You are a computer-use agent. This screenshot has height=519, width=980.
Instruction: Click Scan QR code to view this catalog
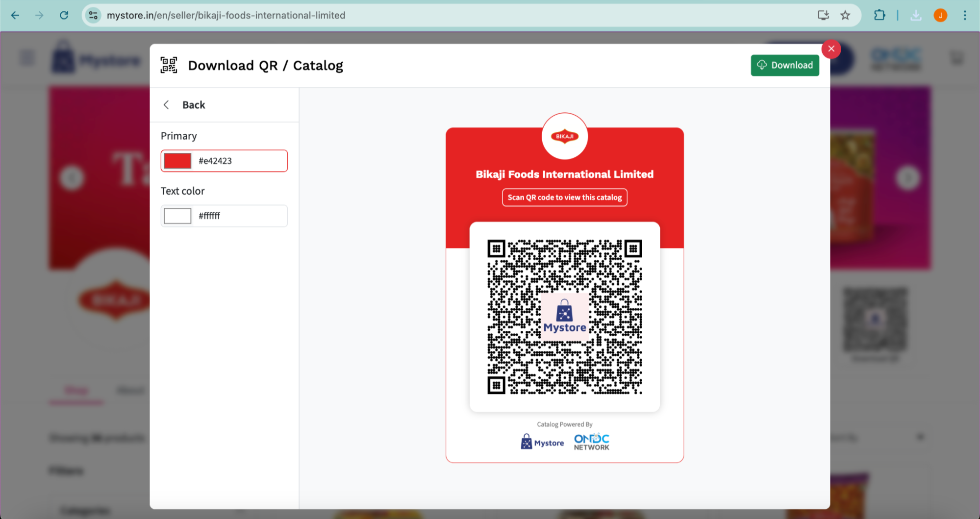[x=564, y=197]
